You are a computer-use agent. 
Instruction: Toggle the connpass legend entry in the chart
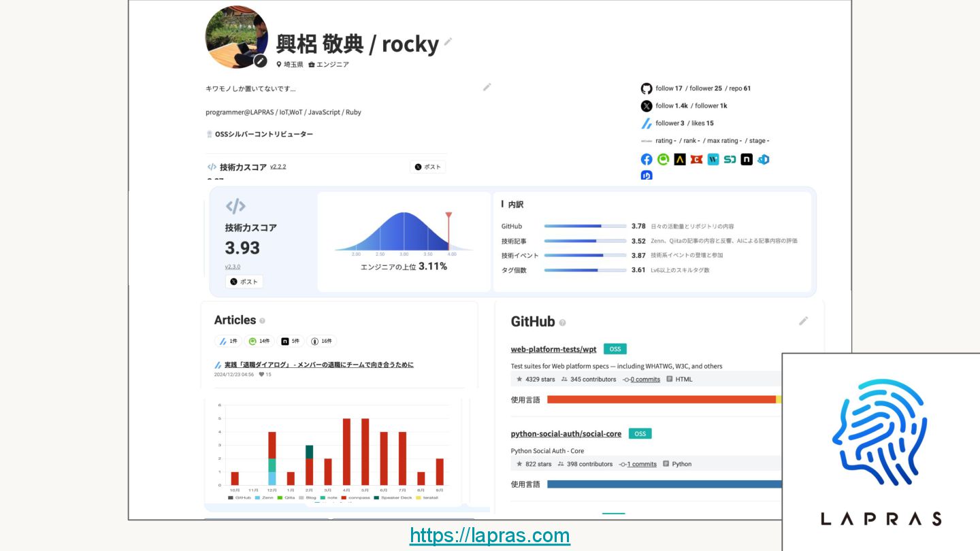pyautogui.click(x=357, y=498)
